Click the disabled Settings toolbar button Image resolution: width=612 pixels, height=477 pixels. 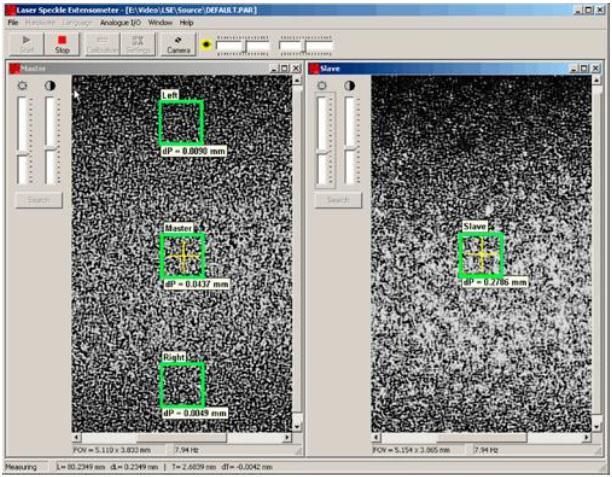click(138, 44)
